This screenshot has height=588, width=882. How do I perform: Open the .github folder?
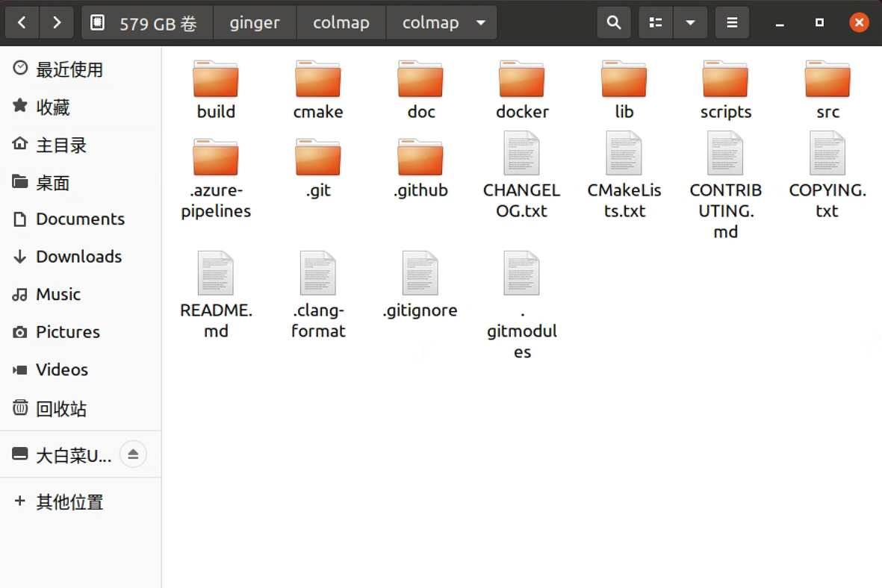point(420,156)
